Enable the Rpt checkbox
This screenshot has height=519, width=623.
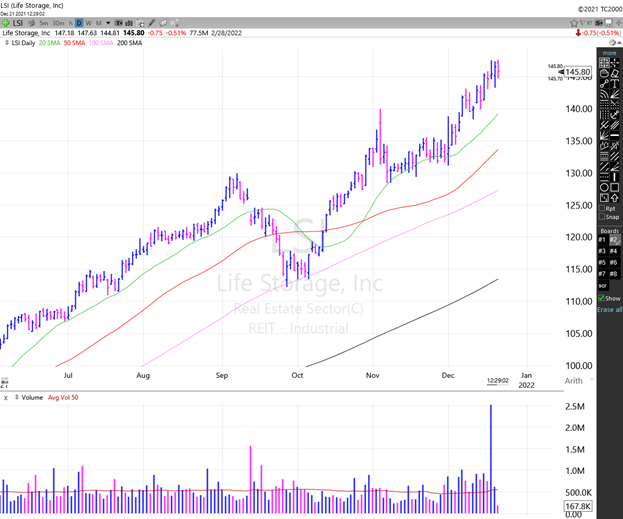602,208
